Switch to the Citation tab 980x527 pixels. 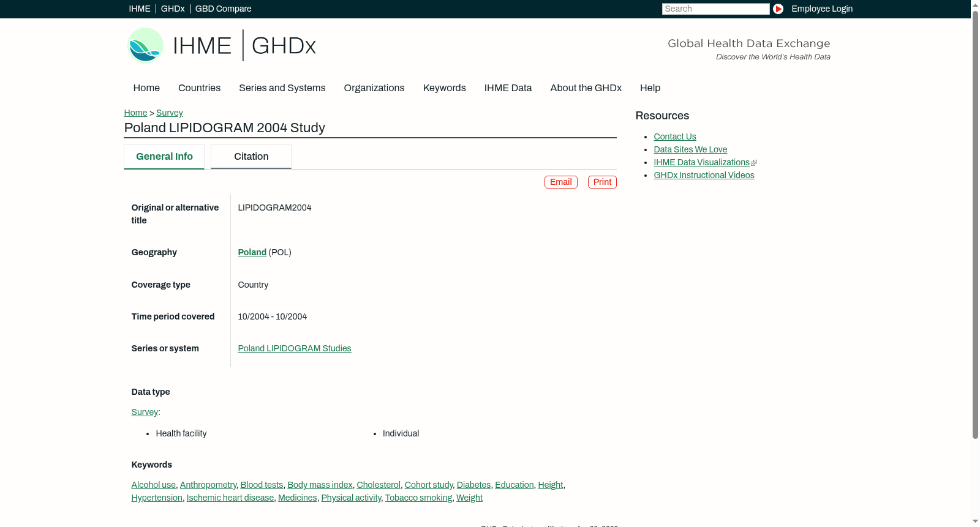pos(251,157)
